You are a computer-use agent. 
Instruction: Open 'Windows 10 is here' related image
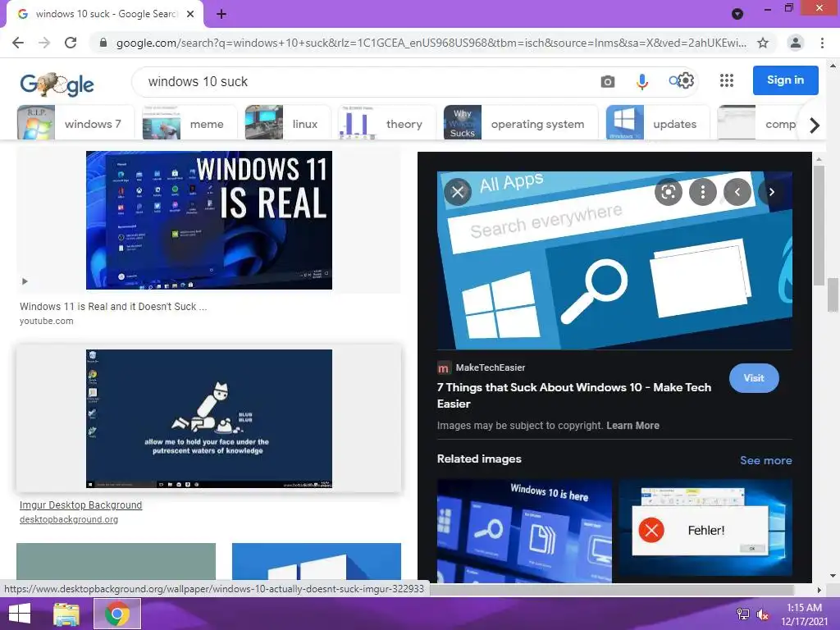pyautogui.click(x=524, y=531)
